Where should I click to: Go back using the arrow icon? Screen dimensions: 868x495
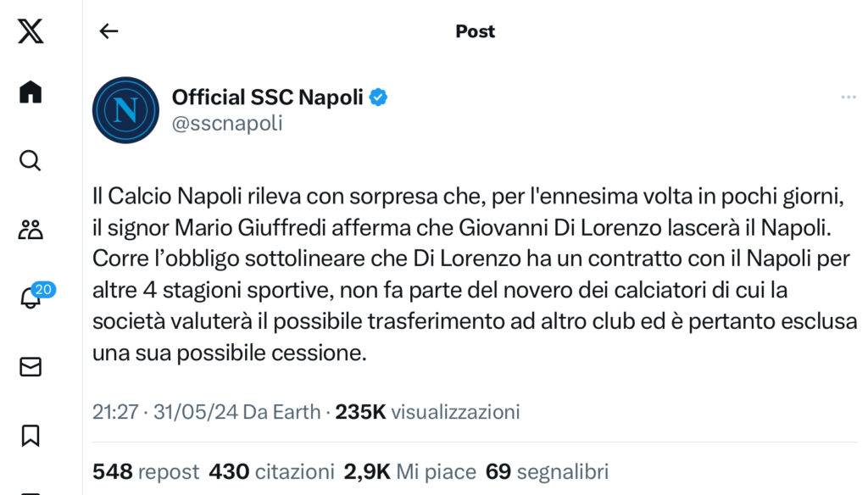click(x=108, y=32)
